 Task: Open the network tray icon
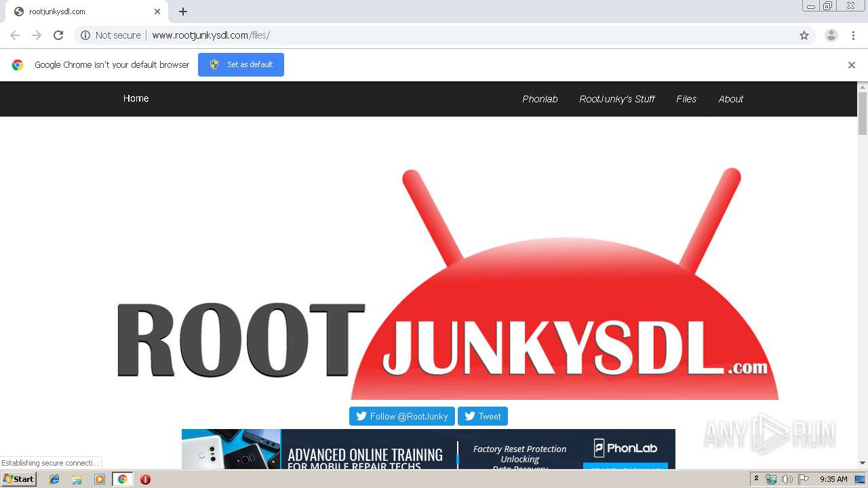(x=771, y=479)
